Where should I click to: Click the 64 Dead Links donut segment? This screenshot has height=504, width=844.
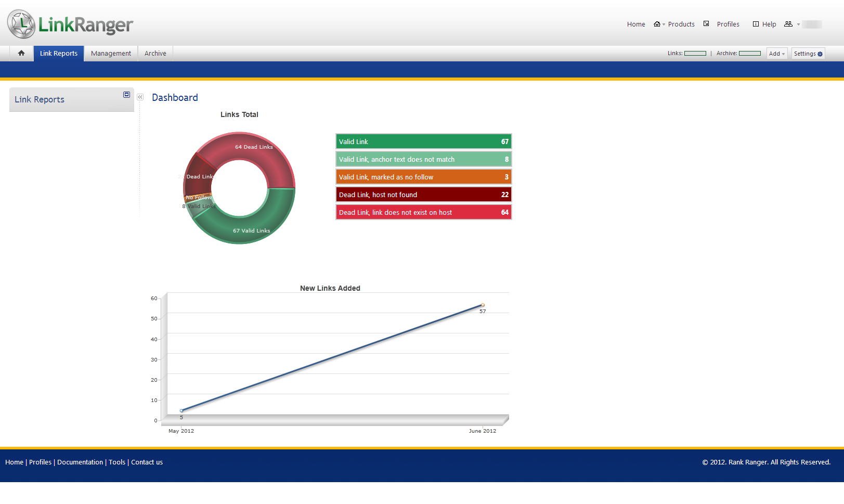coord(254,147)
